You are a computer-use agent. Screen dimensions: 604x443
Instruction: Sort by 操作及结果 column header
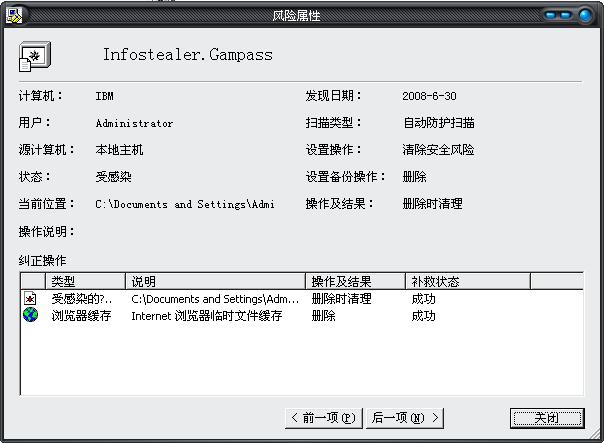click(355, 281)
